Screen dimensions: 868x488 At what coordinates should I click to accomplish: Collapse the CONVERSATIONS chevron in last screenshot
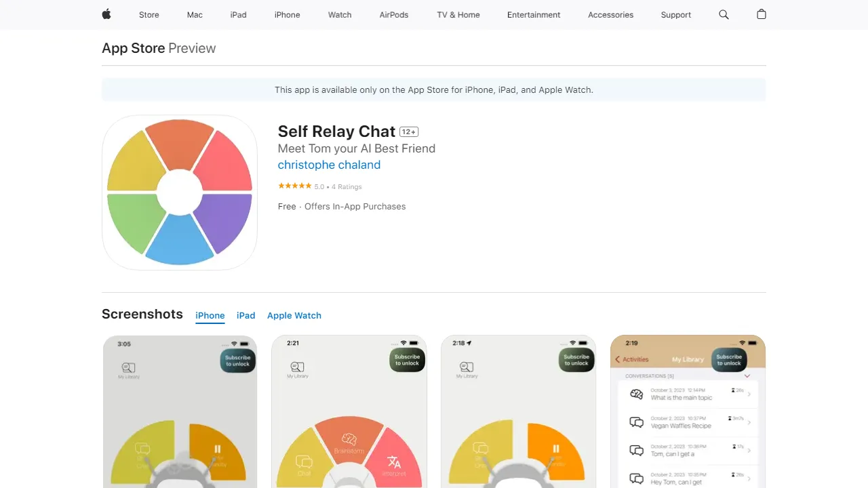pyautogui.click(x=747, y=375)
